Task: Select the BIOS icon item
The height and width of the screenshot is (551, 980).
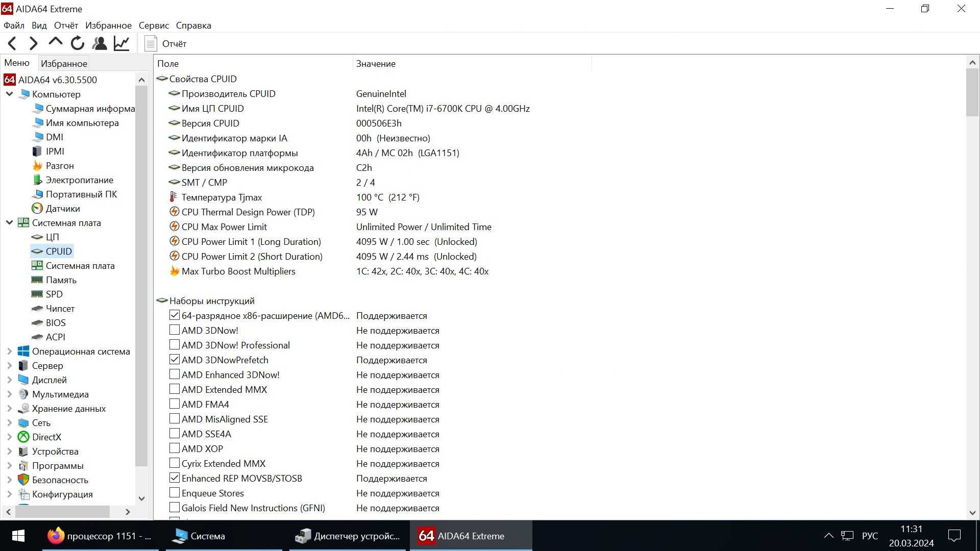Action: (37, 322)
